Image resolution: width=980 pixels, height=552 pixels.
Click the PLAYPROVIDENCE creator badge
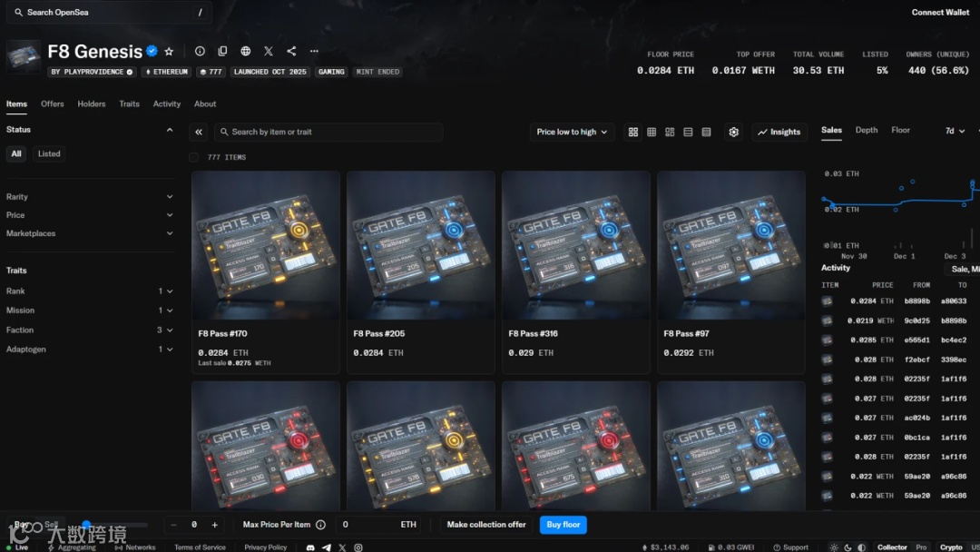(x=92, y=72)
